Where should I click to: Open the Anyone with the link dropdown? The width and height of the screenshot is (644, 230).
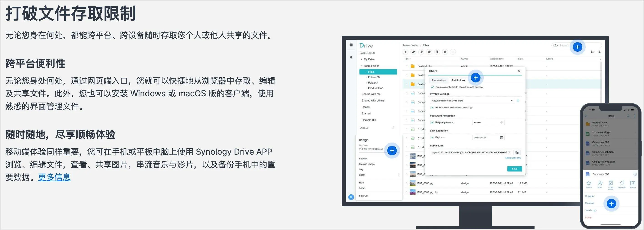pos(472,101)
